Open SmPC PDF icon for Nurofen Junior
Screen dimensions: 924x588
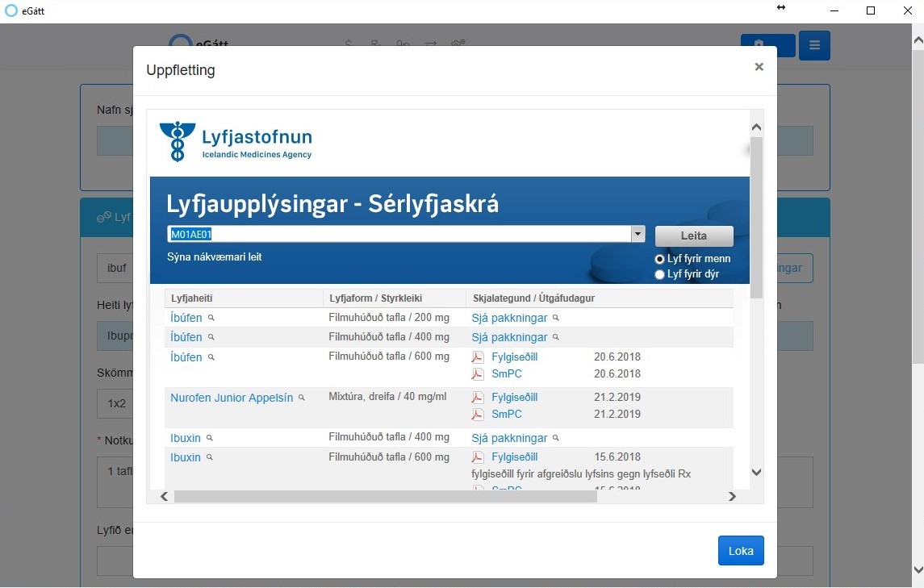[x=478, y=415]
